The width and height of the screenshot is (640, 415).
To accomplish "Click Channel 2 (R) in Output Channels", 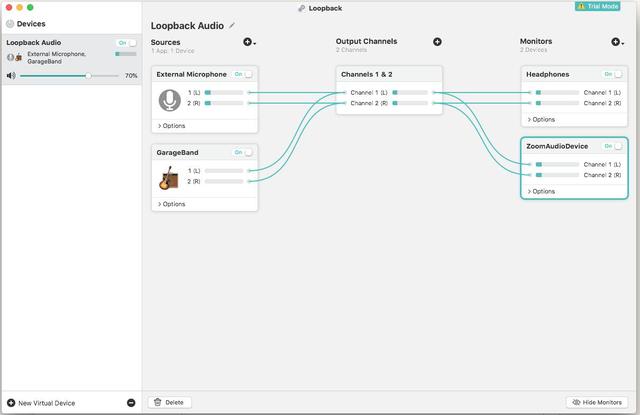I will 369,103.
